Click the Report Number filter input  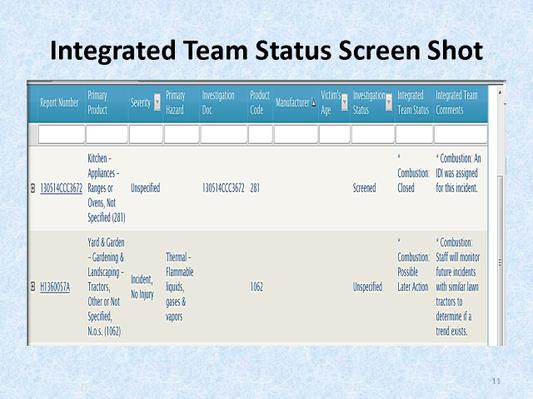(x=62, y=134)
